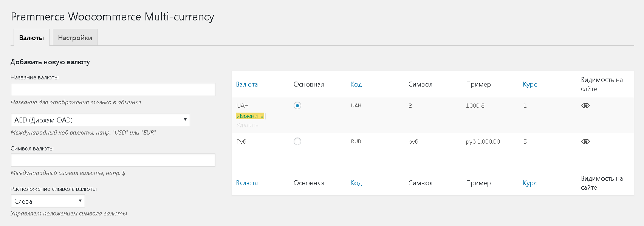Toggle site visibility eye for UAH
Image resolution: width=644 pixels, height=226 pixels.
(x=585, y=105)
